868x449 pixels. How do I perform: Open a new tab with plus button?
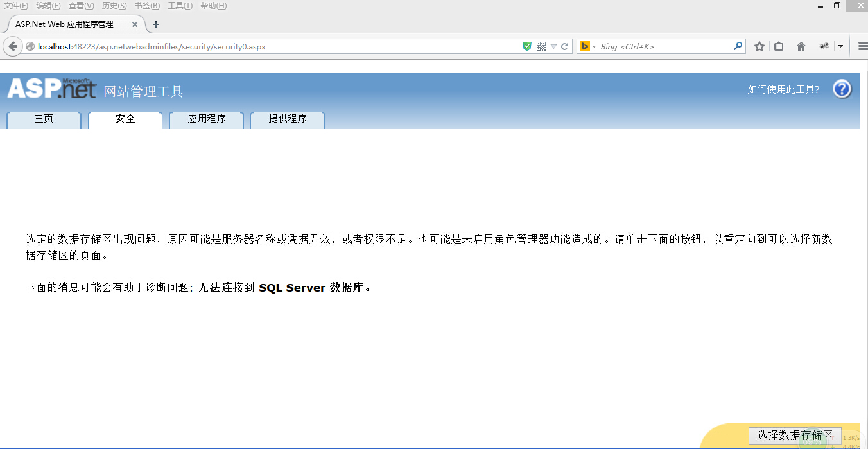(x=155, y=24)
